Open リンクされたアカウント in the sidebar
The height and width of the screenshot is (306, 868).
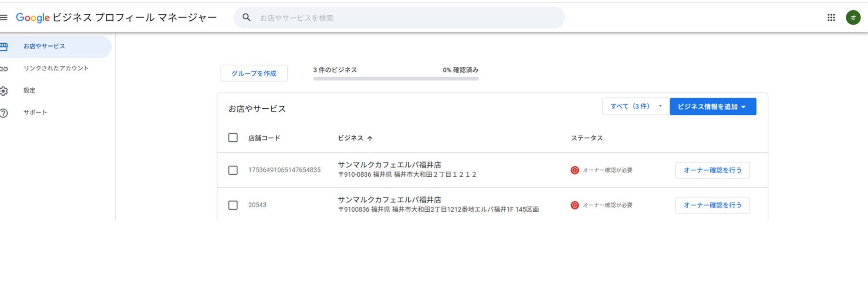(x=56, y=68)
